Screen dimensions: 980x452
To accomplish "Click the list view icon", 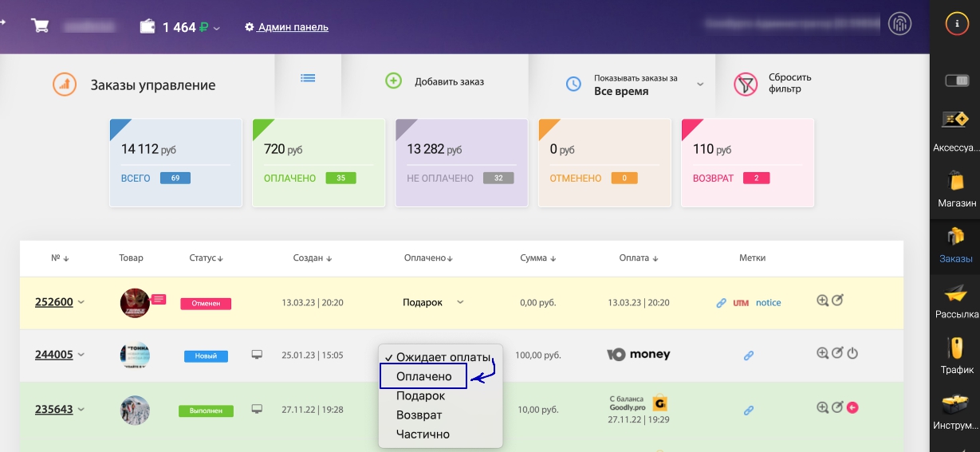I will [x=308, y=78].
